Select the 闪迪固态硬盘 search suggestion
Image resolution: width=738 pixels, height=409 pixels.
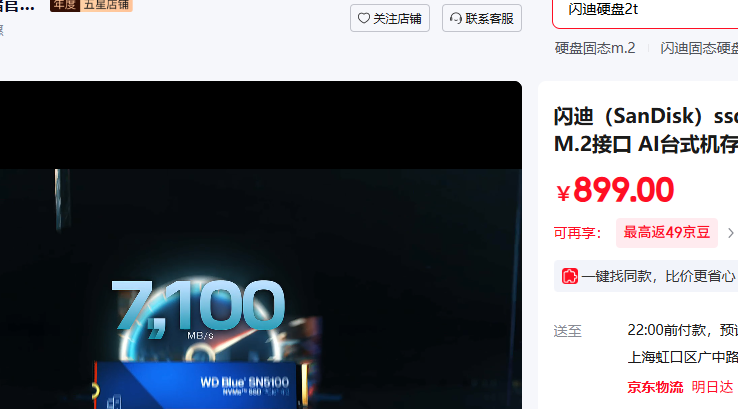699,48
